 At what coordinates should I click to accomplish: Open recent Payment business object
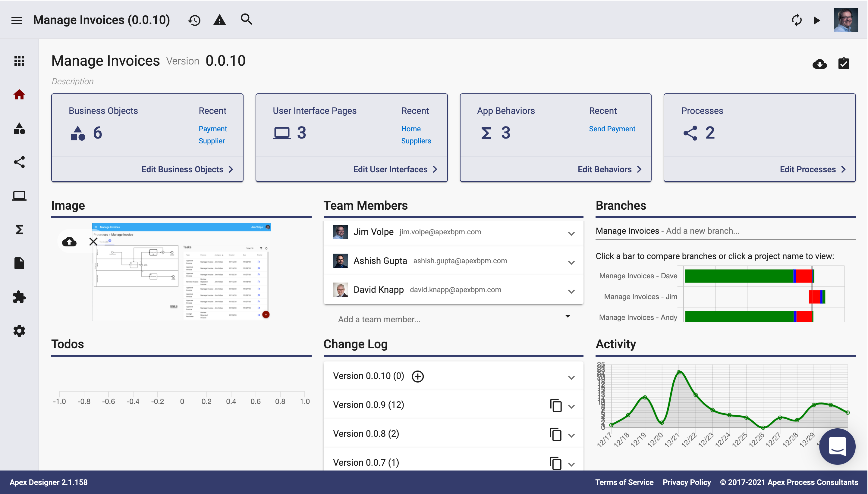pyautogui.click(x=212, y=129)
